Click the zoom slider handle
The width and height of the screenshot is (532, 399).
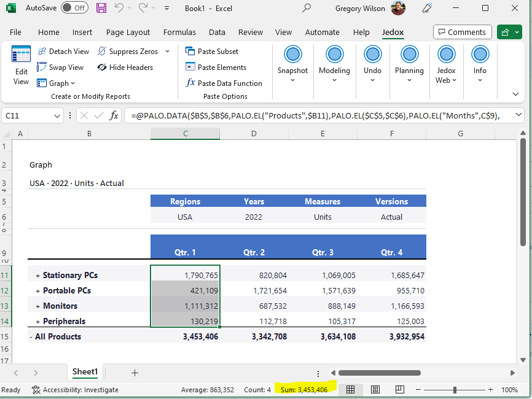click(x=455, y=390)
